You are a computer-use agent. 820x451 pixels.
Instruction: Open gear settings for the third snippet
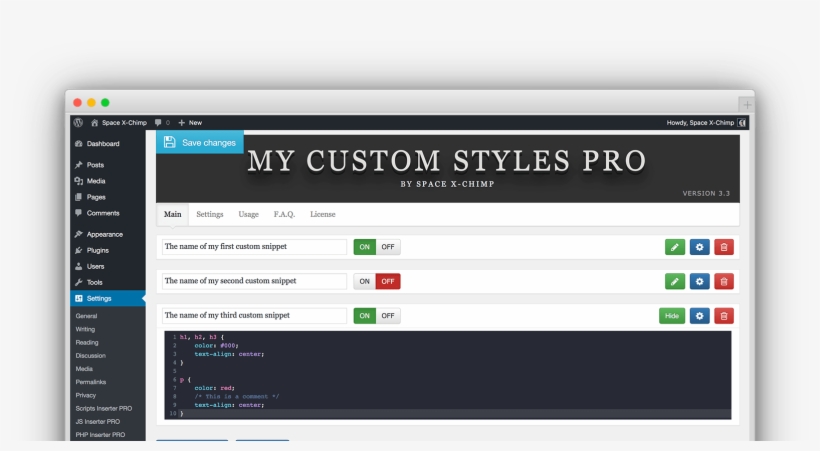(700, 316)
